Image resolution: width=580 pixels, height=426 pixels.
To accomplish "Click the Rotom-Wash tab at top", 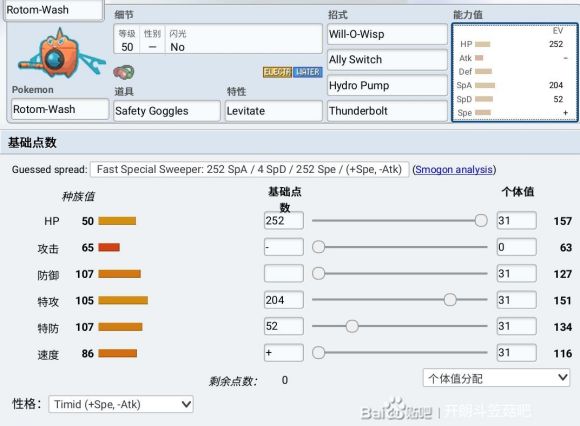I will coord(54,10).
